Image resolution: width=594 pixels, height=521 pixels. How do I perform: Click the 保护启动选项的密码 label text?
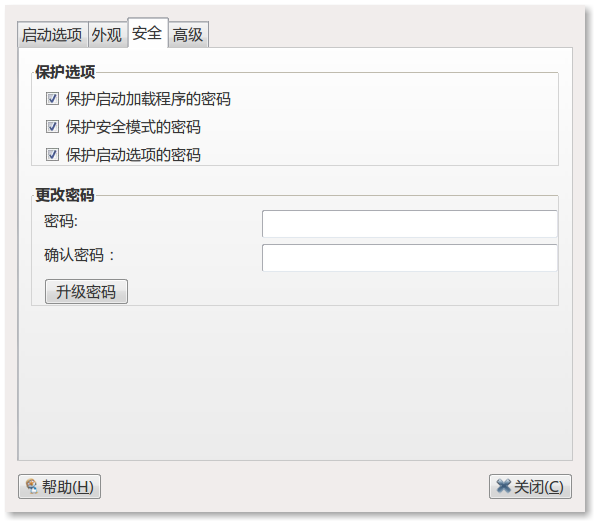133,155
